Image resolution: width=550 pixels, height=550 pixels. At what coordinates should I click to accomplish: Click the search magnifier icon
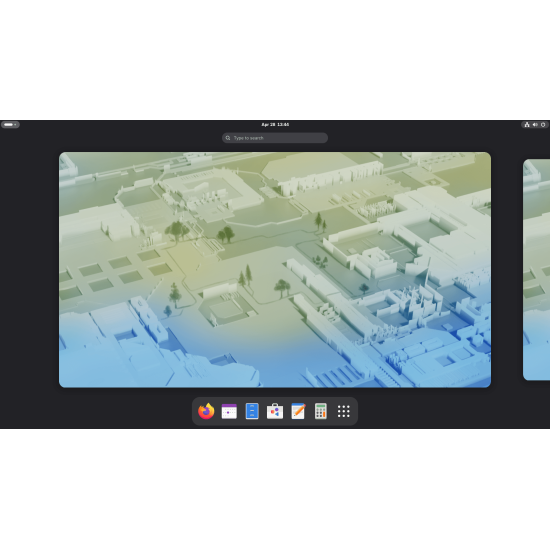pyautogui.click(x=228, y=138)
